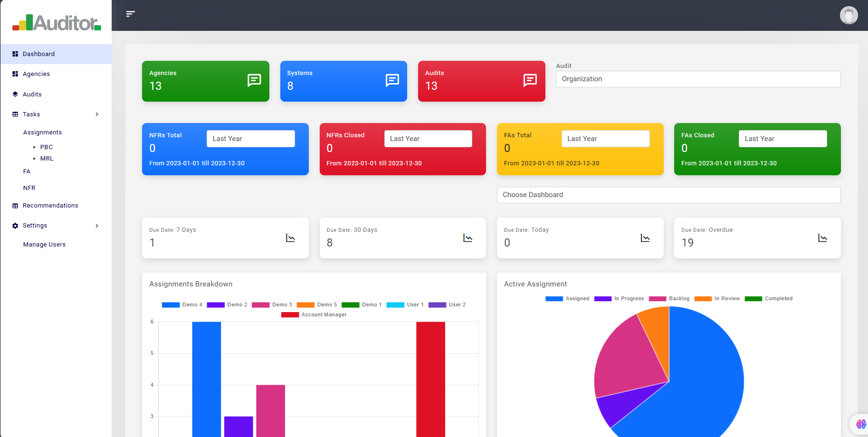This screenshot has height=437, width=868.
Task: Open the Audit Organization dropdown
Action: (x=697, y=79)
